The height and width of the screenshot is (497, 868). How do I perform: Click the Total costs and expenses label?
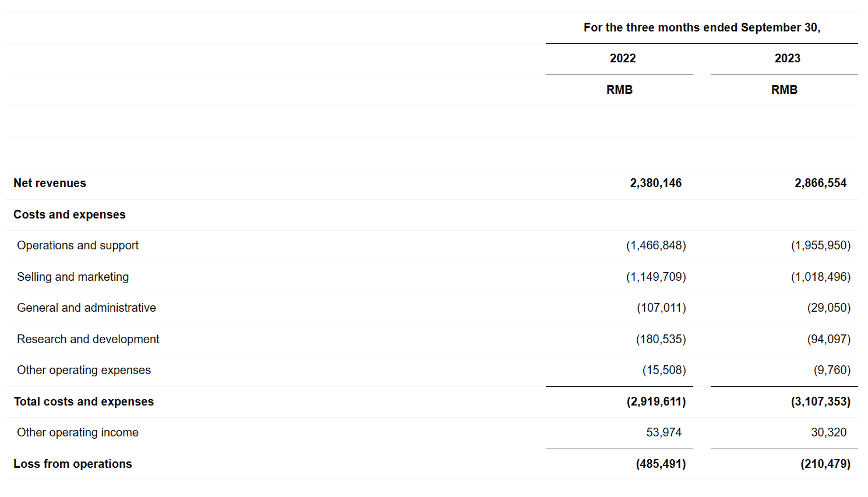click(x=84, y=401)
